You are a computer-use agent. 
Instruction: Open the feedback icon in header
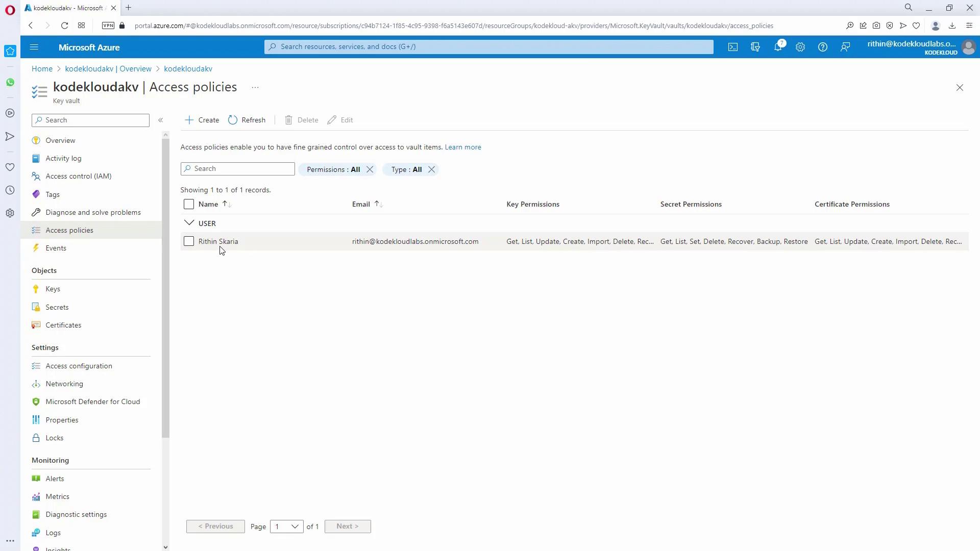[845, 47]
